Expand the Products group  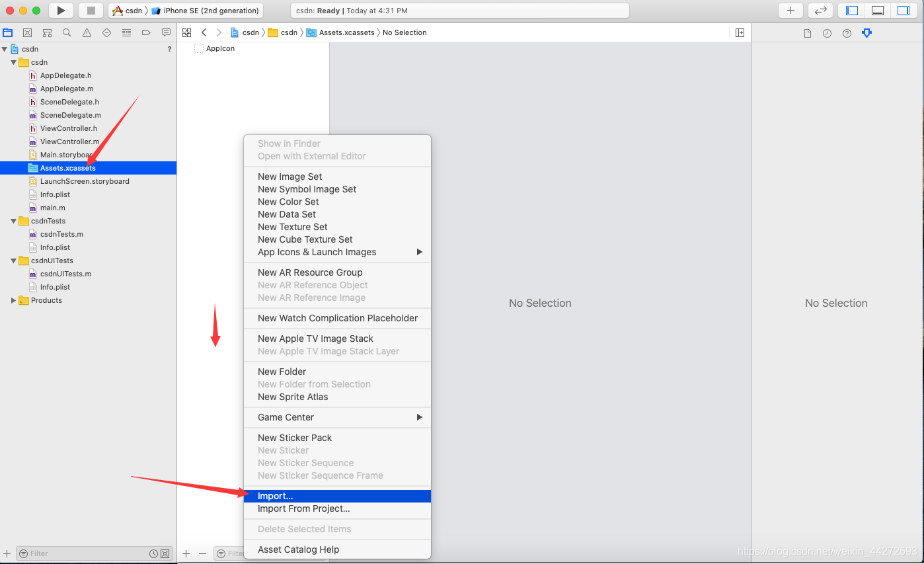(13, 300)
